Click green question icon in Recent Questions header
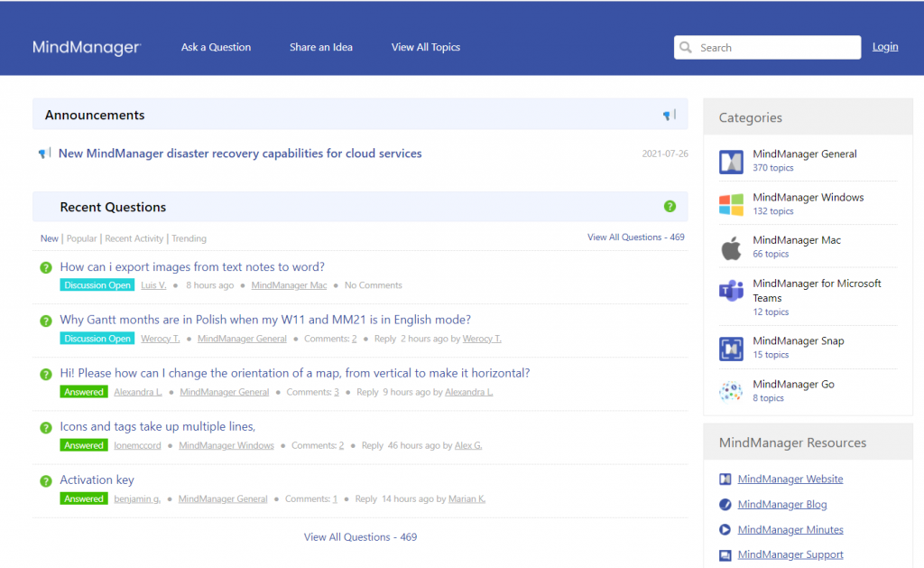The width and height of the screenshot is (924, 568). point(670,207)
